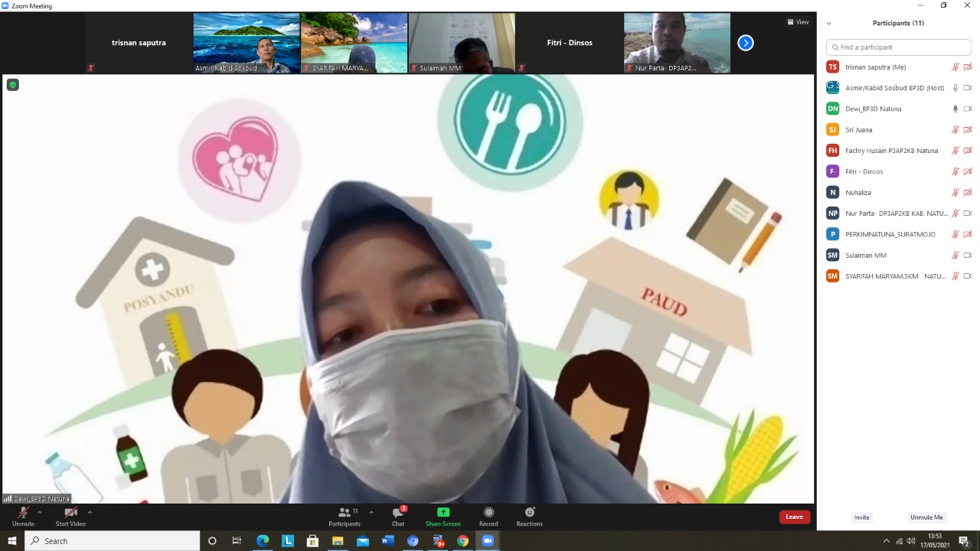Click the Leave meeting button
The height and width of the screenshot is (551, 980).
point(794,517)
